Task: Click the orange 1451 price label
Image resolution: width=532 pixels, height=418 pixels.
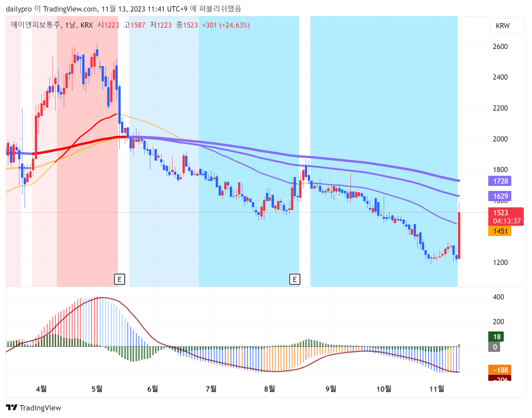Action: click(x=500, y=231)
